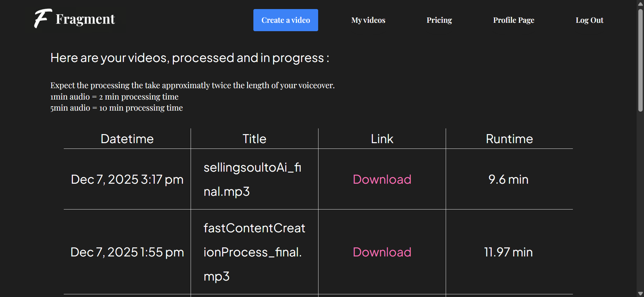Open the Fragment homepage via the wordmark
The image size is (644, 297).
[85, 19]
